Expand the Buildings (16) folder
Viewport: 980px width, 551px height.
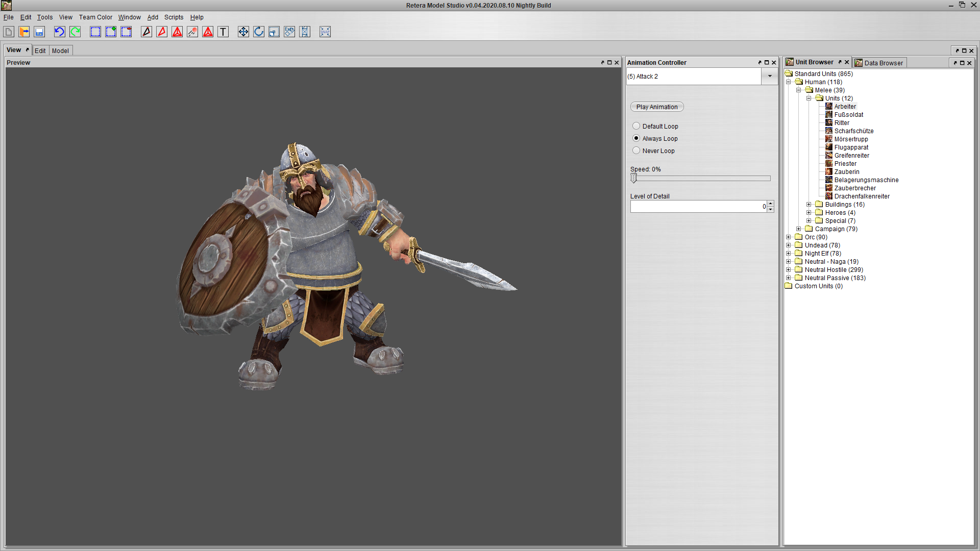[809, 205]
